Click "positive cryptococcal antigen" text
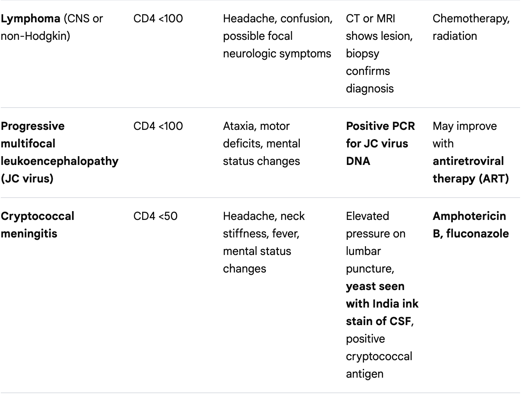This screenshot has height=396, width=532. [378, 356]
